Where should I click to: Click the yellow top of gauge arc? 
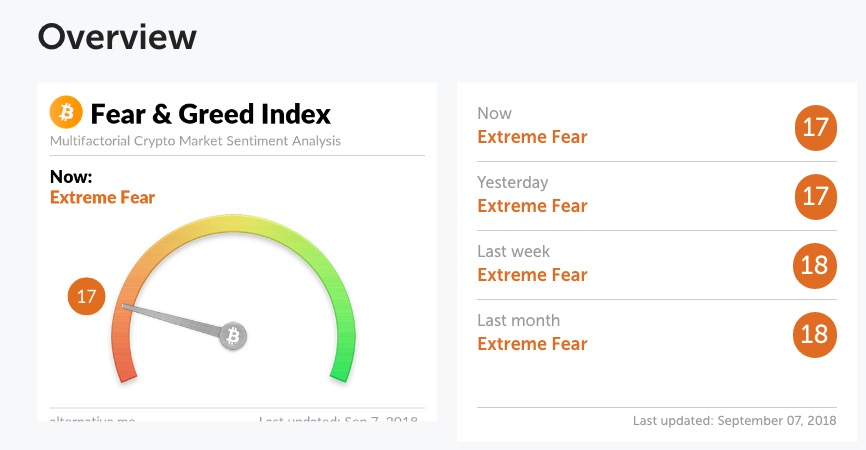(x=234, y=224)
